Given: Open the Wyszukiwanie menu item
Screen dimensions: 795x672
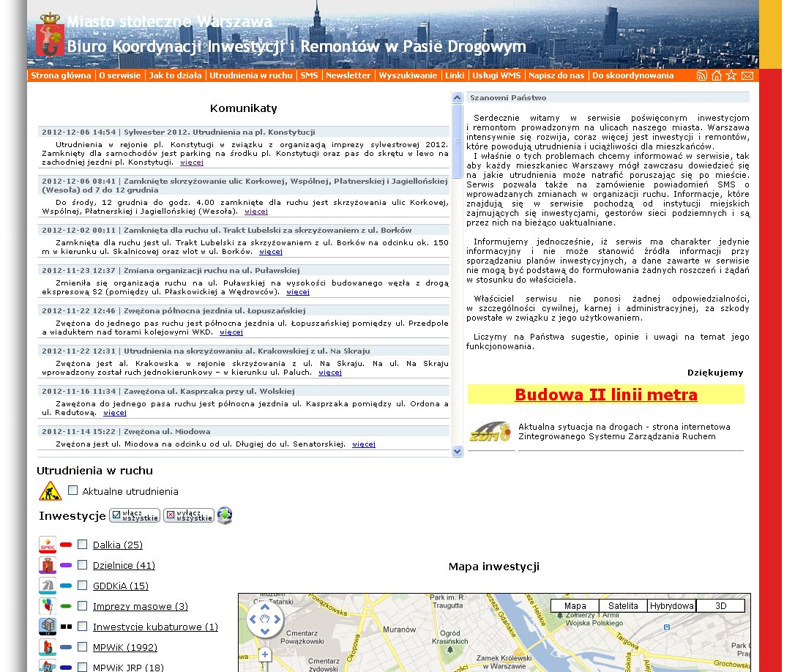Looking at the screenshot, I should (x=408, y=75).
